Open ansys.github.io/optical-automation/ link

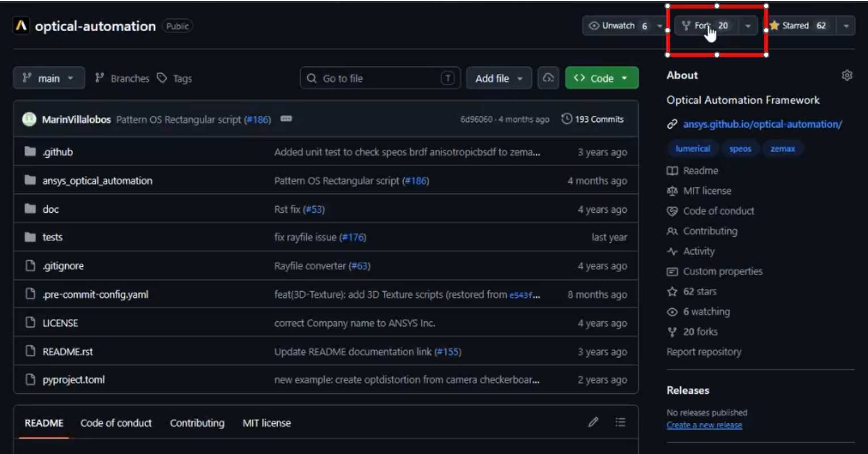click(x=763, y=124)
